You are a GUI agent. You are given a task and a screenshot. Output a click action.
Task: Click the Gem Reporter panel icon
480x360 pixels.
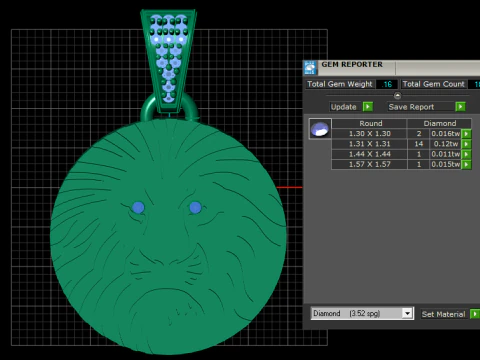(310, 68)
